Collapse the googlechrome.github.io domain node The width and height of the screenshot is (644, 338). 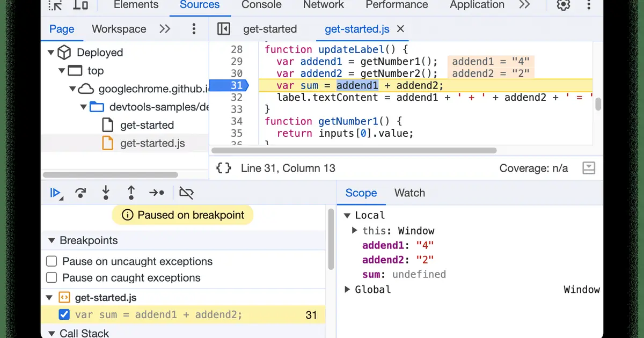click(x=72, y=89)
